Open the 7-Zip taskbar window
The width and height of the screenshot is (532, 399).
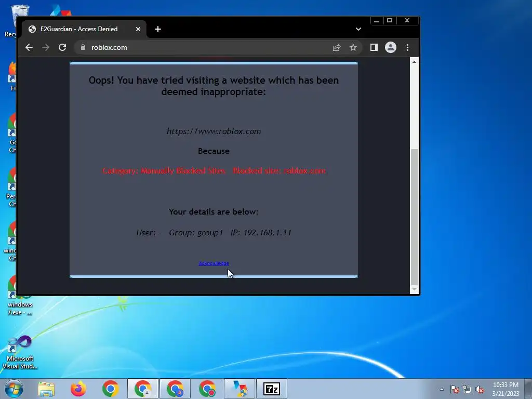[272, 389]
